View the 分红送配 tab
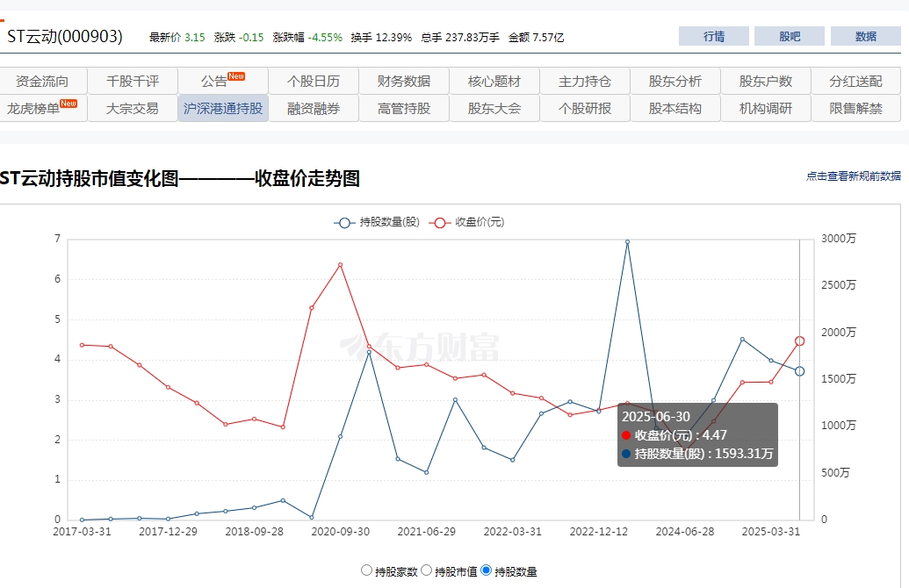 point(856,81)
